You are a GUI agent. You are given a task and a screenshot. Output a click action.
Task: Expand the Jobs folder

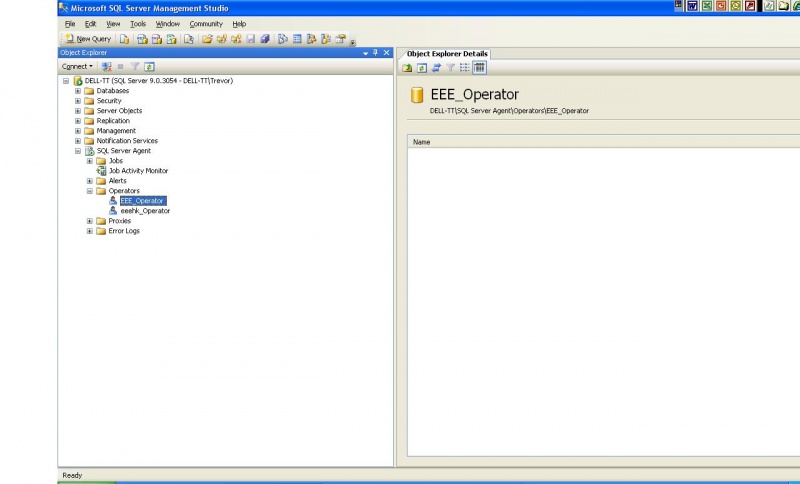pyautogui.click(x=90, y=161)
